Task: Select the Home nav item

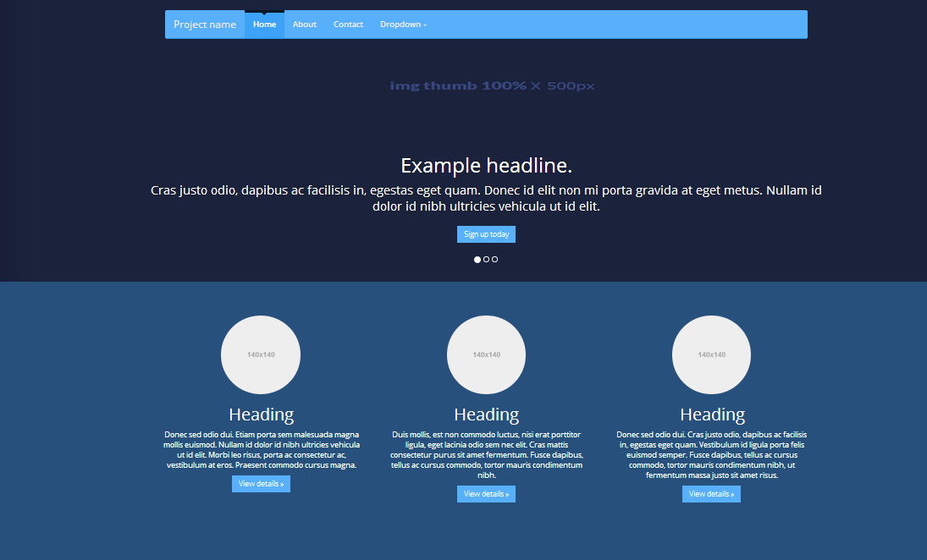Action: tap(264, 25)
